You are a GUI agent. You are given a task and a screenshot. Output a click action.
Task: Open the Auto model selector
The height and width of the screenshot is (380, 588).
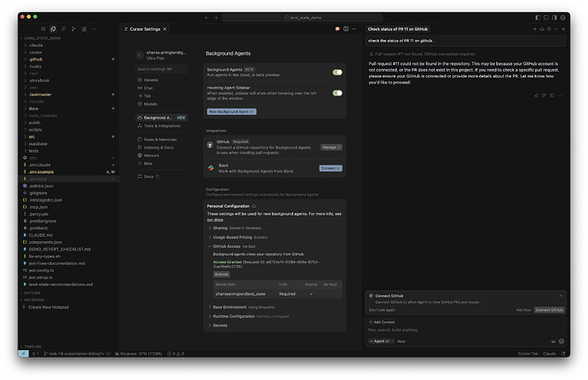tap(401, 341)
